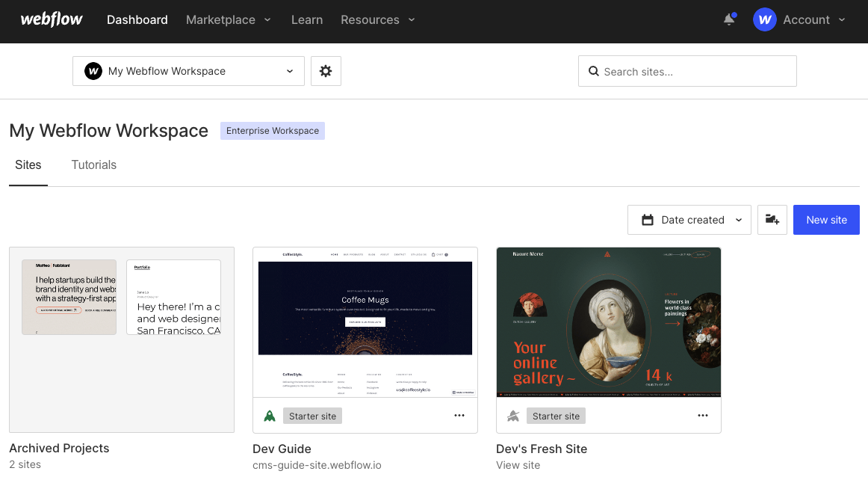Viewport: 868px width, 480px height.
Task: Go to Dashboard
Action: [137, 19]
